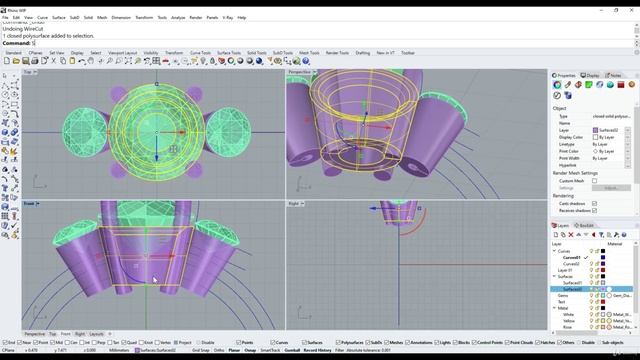Click the Help question mark icon in toolbar
This screenshot has height=360, width=640.
[x=306, y=61]
